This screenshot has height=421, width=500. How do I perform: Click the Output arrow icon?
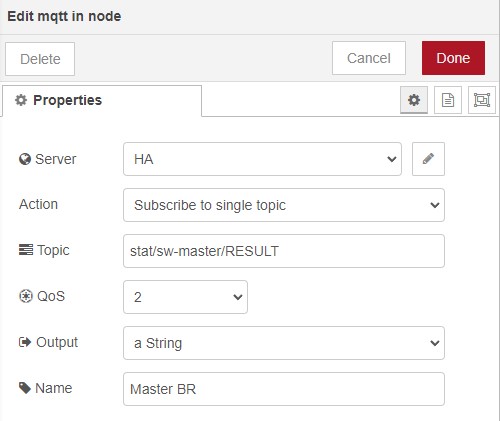[25, 342]
